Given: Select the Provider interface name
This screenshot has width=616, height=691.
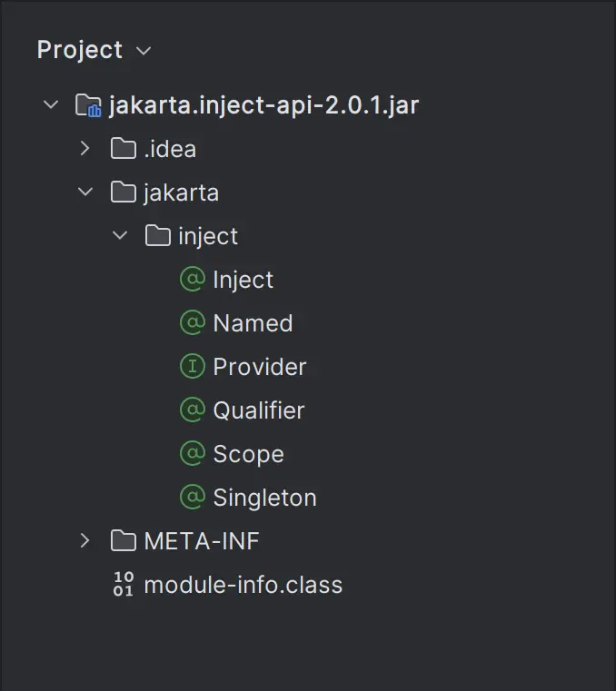Looking at the screenshot, I should 260,367.
